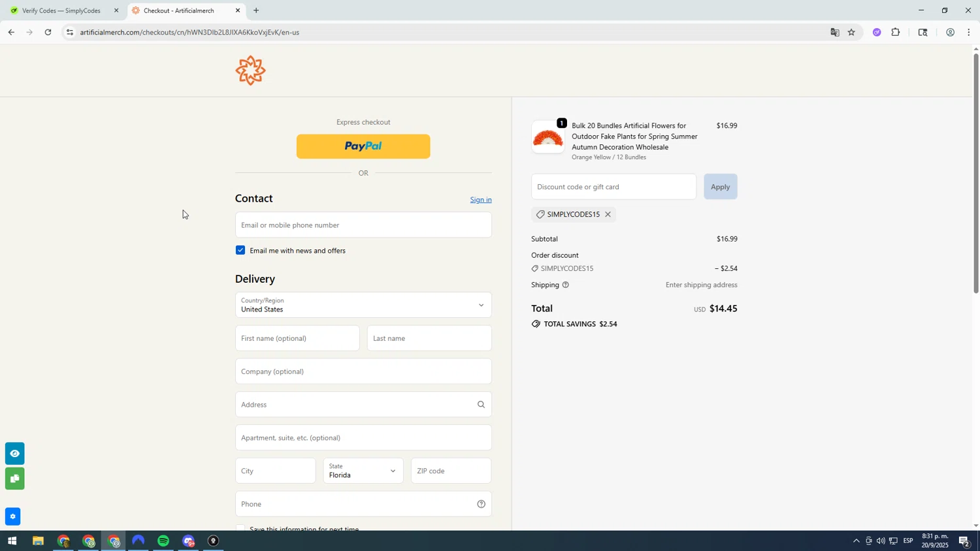Click the Sign in link
The image size is (980, 551).
coord(481,200)
